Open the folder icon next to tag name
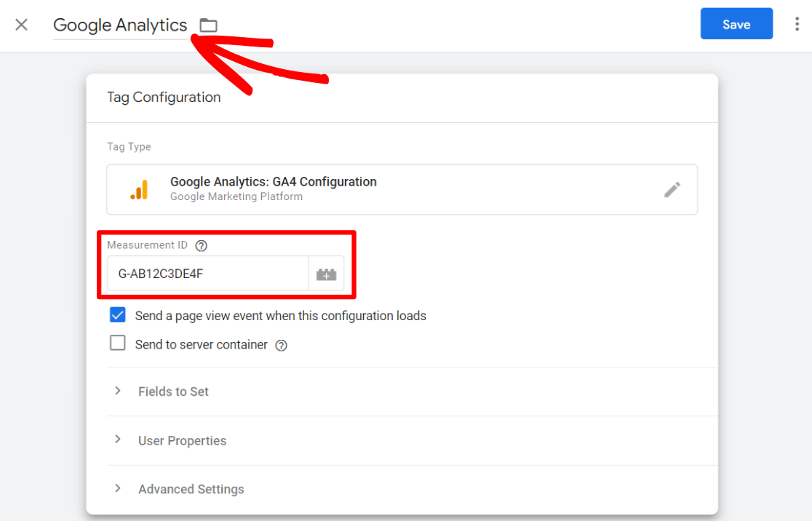 [208, 24]
